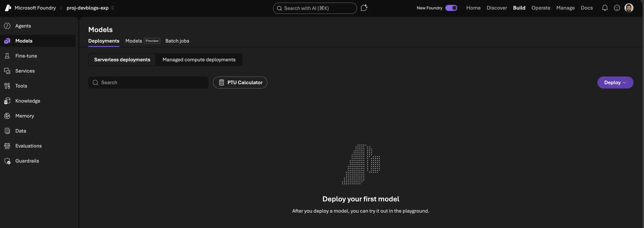Select Services label in sidebar
This screenshot has height=228, width=644.
(25, 71)
